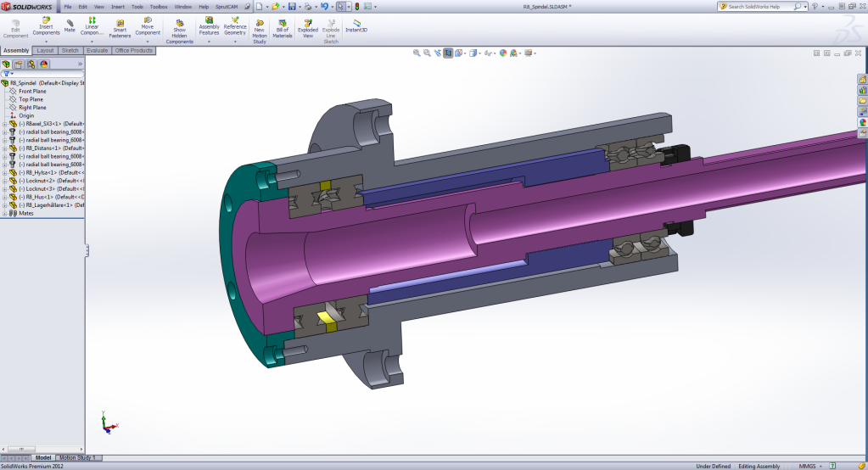Open the FeatureManager design tree tab
The width and height of the screenshot is (868, 470).
(x=6, y=64)
